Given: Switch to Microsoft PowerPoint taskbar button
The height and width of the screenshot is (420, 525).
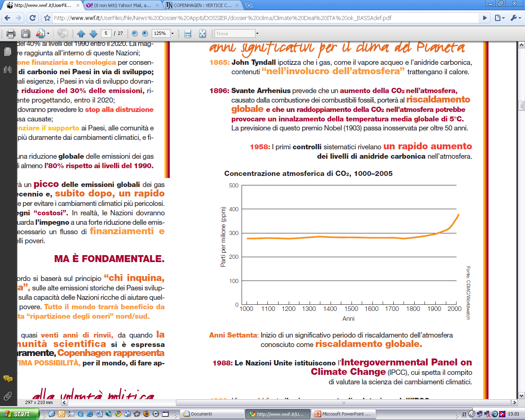Looking at the screenshot, I should [343, 414].
